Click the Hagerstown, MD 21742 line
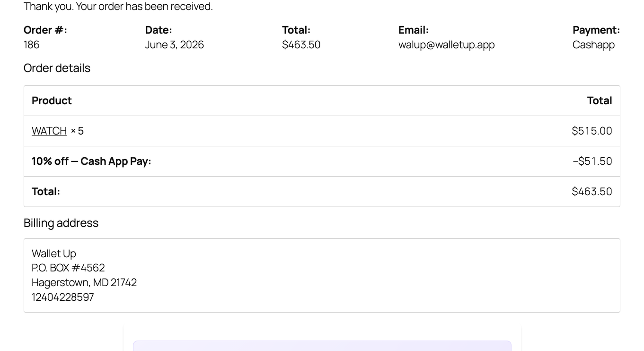Screen dimensions: 644x351 pyautogui.click(x=84, y=282)
